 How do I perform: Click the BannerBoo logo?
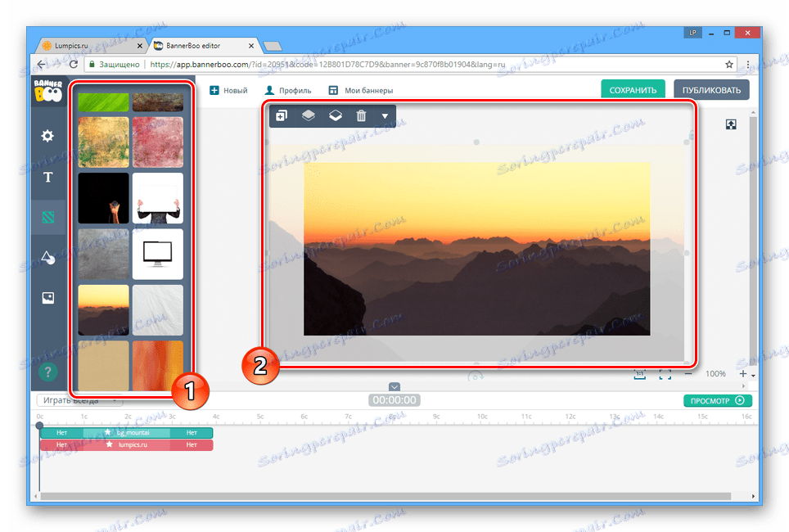click(x=47, y=91)
